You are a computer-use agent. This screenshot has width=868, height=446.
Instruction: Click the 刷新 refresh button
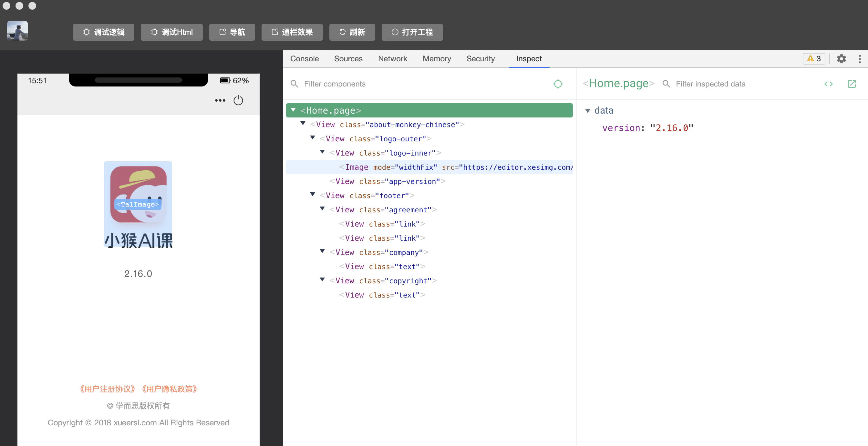[352, 32]
